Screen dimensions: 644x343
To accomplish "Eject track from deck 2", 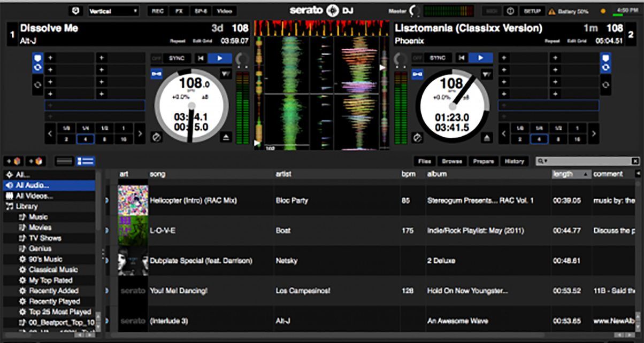I will coord(487,137).
